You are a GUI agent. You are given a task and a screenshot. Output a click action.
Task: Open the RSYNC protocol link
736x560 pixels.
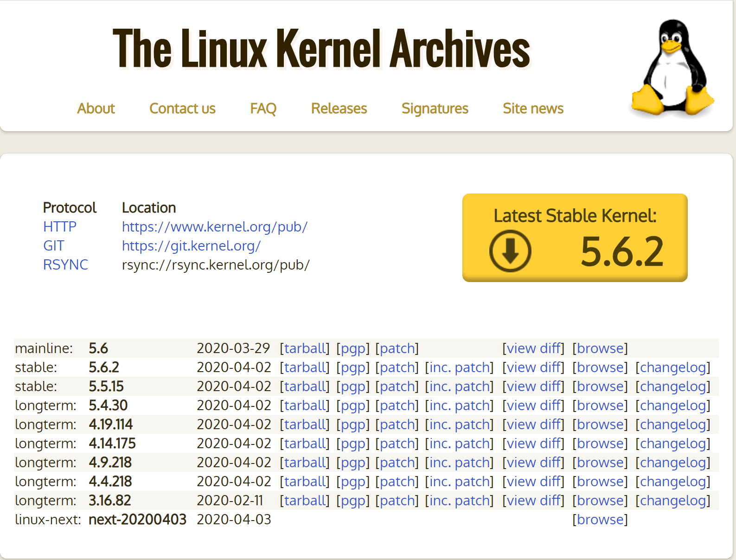65,264
